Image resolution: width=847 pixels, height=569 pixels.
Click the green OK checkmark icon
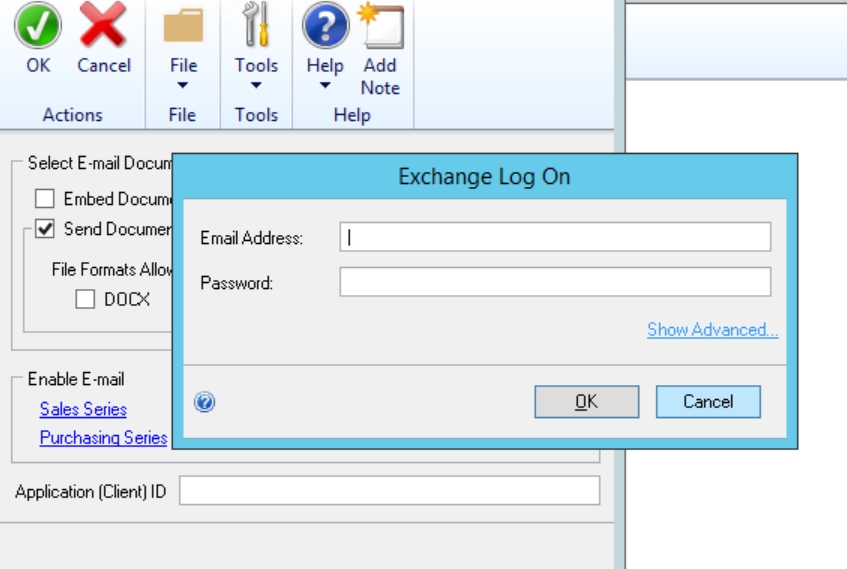[38, 26]
